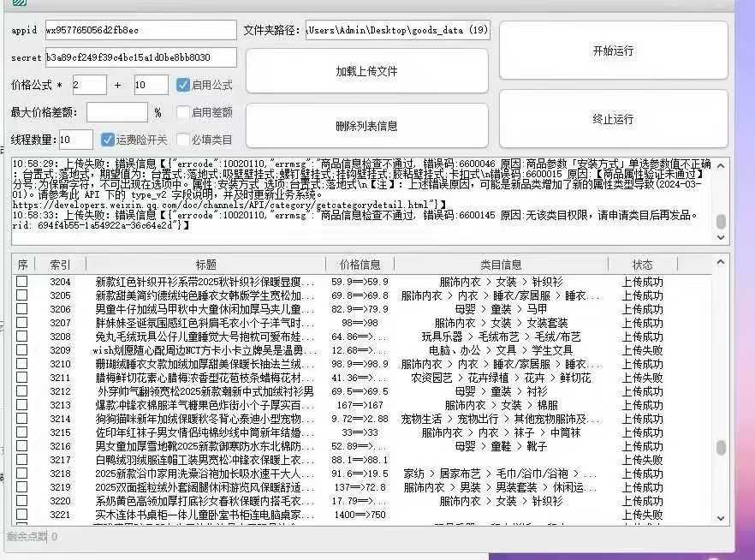The height and width of the screenshot is (560, 755).
Task: Click the 线程数量 input field
Action: click(75, 140)
